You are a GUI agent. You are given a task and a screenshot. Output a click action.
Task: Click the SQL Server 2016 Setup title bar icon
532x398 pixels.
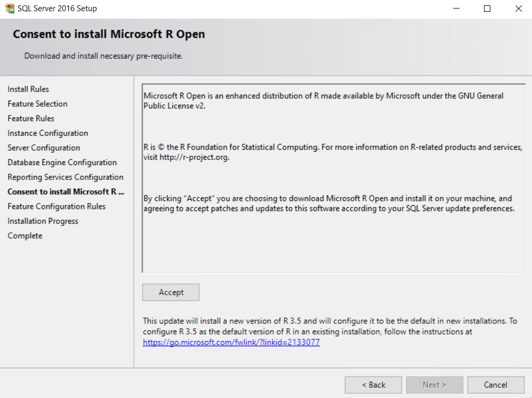pos(9,8)
